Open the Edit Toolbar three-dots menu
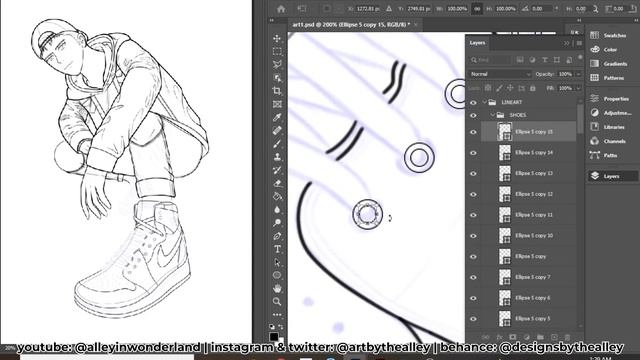Viewport: 640px width, 360px height. (x=277, y=315)
